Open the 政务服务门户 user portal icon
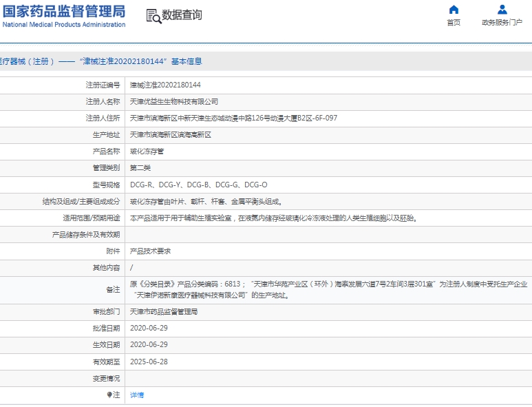This screenshot has width=532, height=407. click(x=502, y=10)
